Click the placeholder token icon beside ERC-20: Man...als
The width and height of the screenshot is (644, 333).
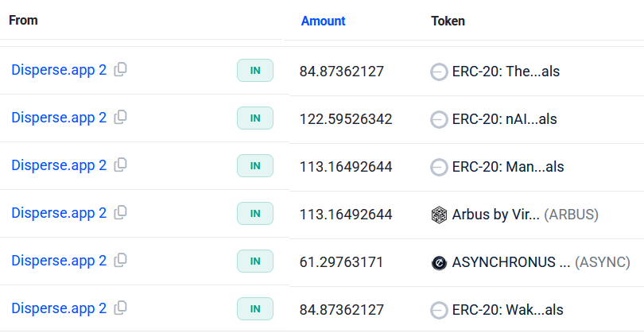439,168
